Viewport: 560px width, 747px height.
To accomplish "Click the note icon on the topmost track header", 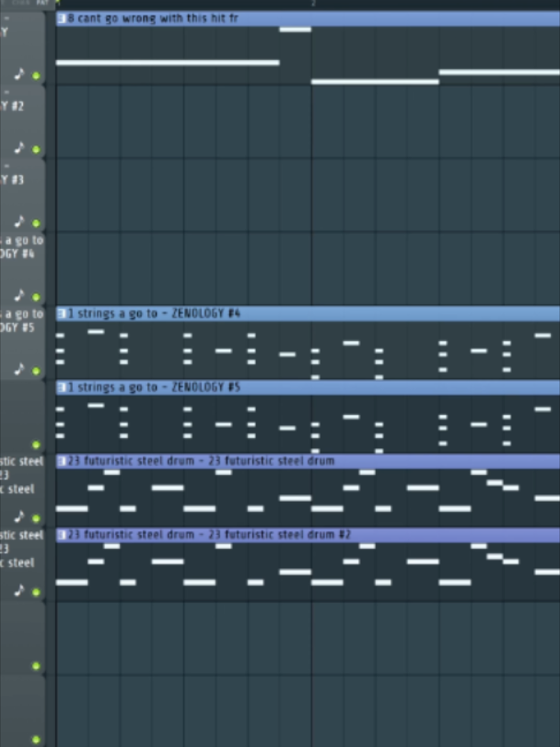I will [20, 74].
